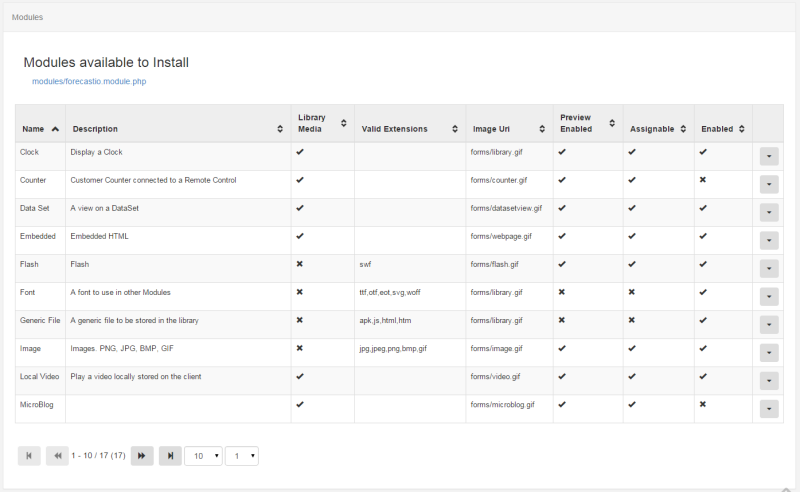Click the Modules breadcrumb heading
The image size is (800, 492).
pos(28,17)
